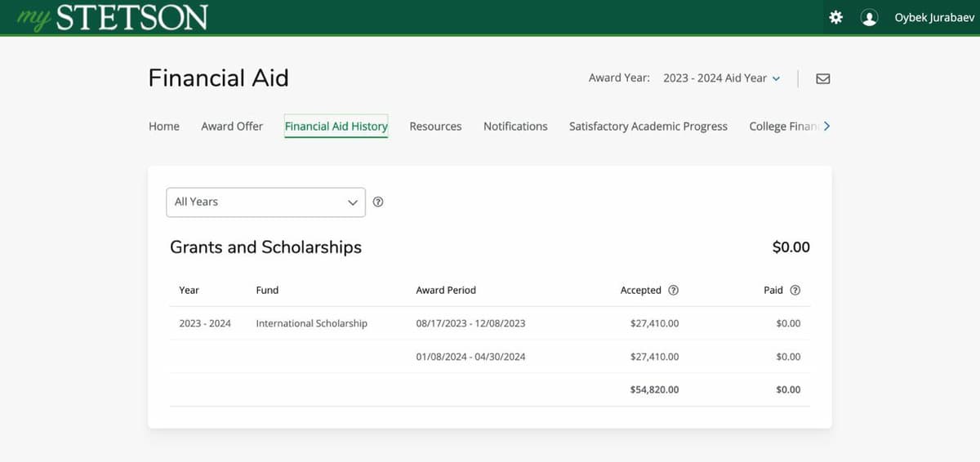Switch to the Award Offer tab
This screenshot has width=980, height=462.
tap(232, 127)
